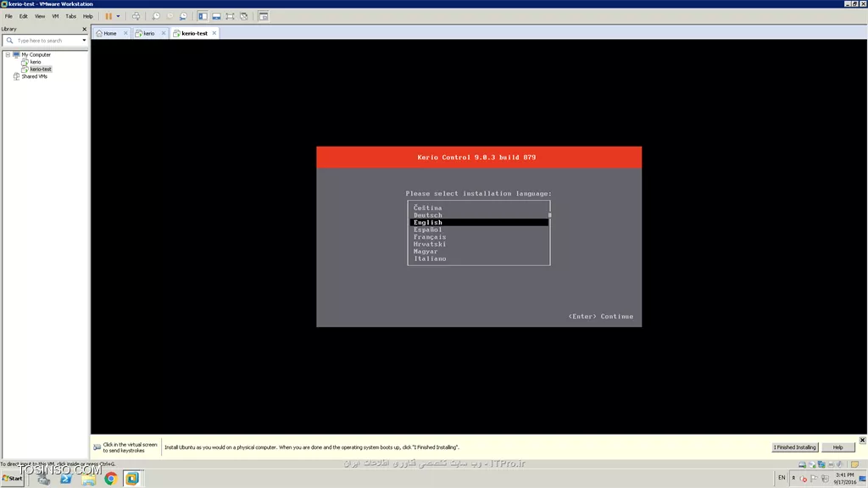Viewport: 868px width, 488px height.
Task: Open the library search dropdown arrow
Action: tap(84, 41)
